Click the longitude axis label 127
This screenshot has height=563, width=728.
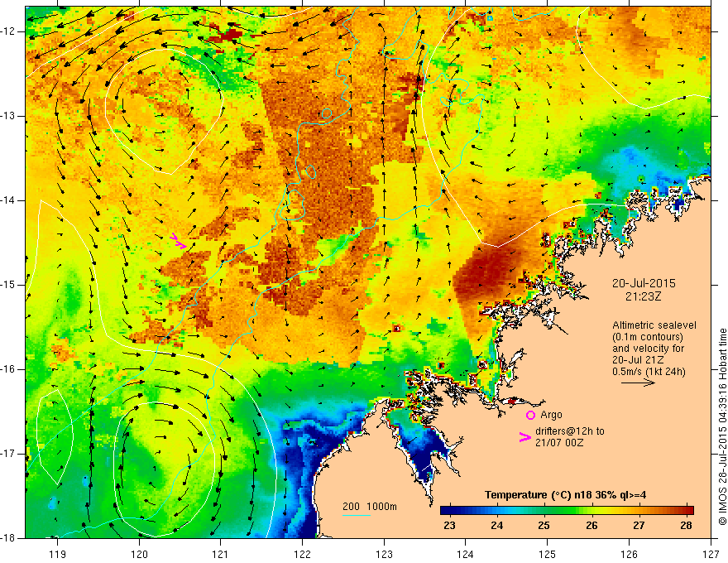[x=711, y=554]
